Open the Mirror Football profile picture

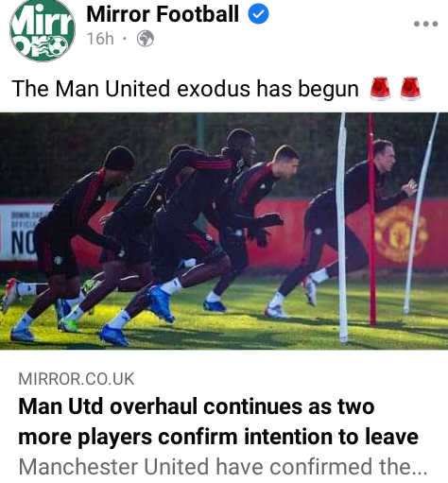43,30
